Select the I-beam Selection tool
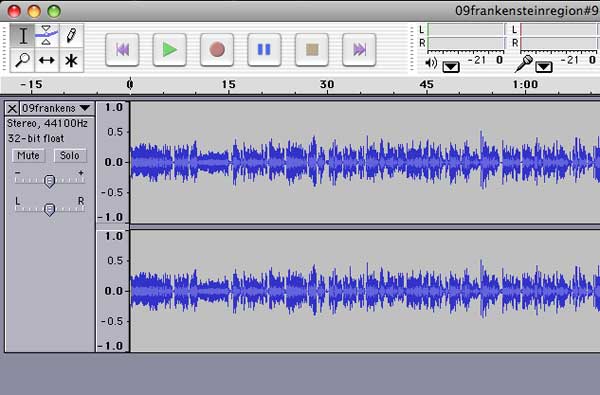This screenshot has width=600, height=395. point(22,36)
